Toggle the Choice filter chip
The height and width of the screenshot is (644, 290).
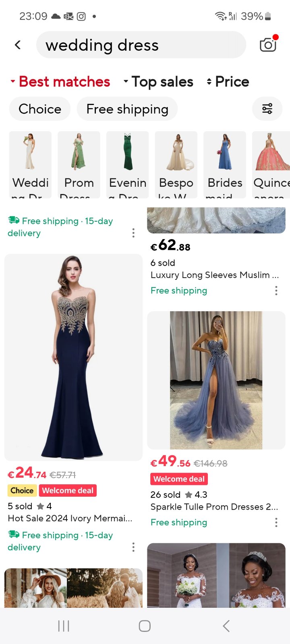40,109
